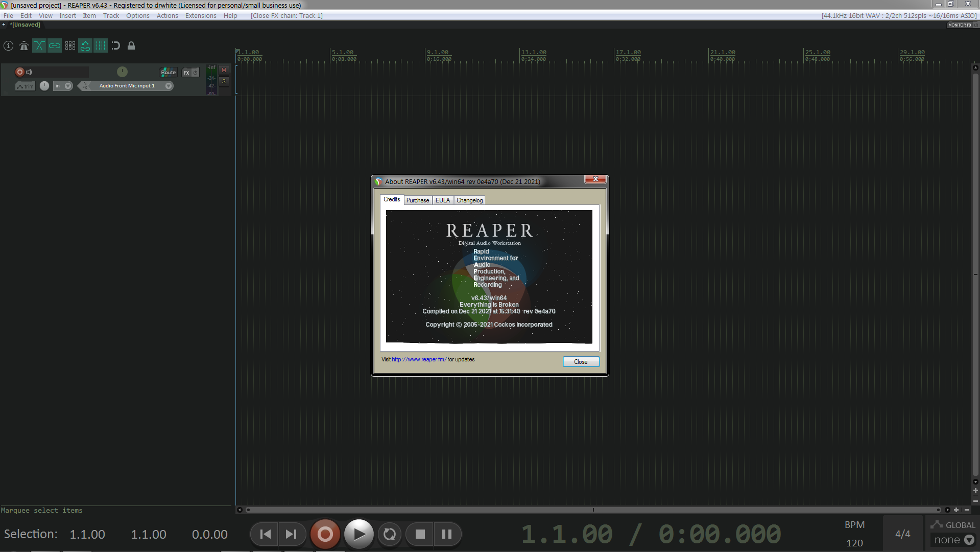Switch to the Changelog tab
This screenshot has height=552, width=980.
click(x=469, y=200)
